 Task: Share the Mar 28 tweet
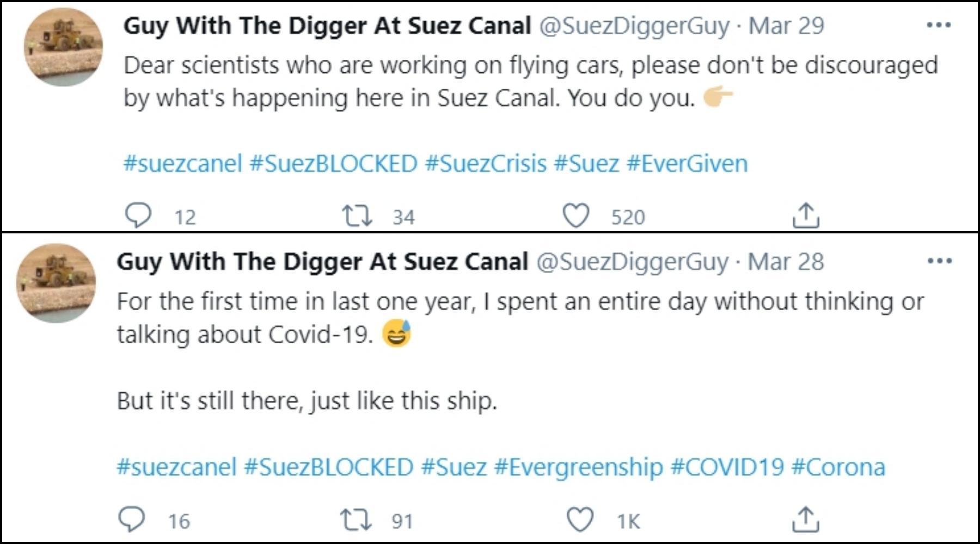coord(805,519)
